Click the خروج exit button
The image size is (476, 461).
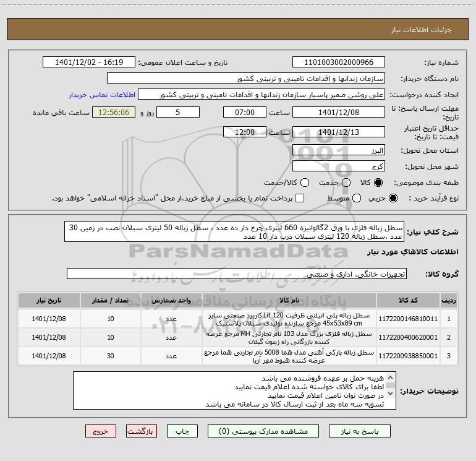point(101,431)
